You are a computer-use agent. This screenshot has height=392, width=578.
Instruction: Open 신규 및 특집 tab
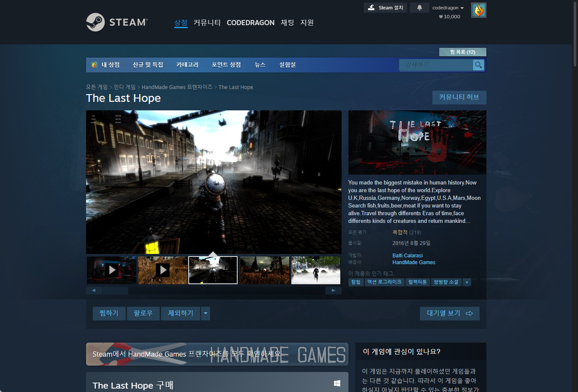[148, 65]
